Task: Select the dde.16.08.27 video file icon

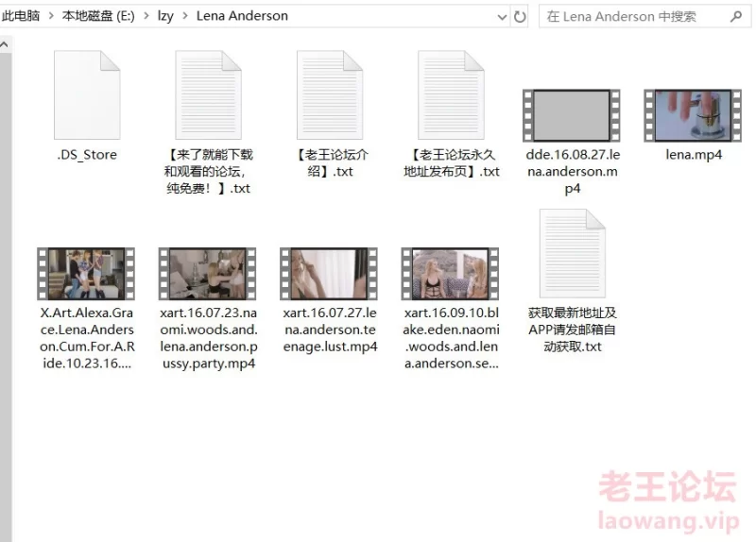Action: click(572, 115)
